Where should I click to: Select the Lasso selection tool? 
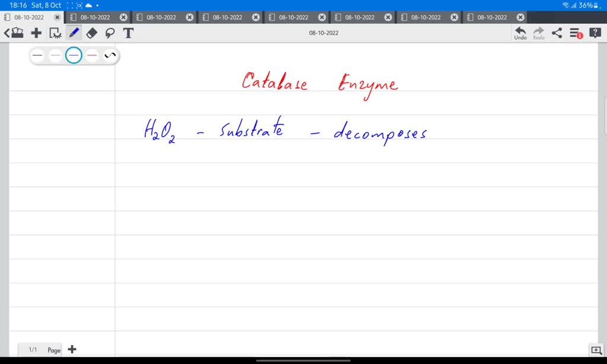(110, 33)
